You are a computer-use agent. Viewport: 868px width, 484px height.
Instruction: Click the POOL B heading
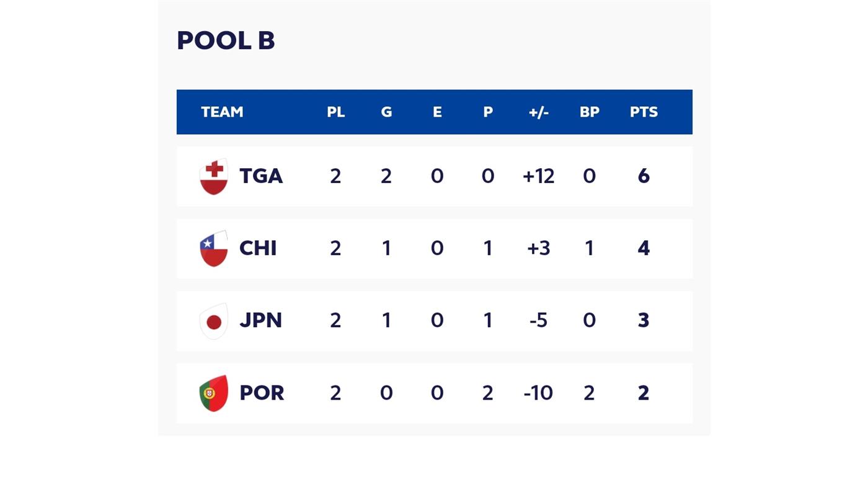pyautogui.click(x=226, y=41)
